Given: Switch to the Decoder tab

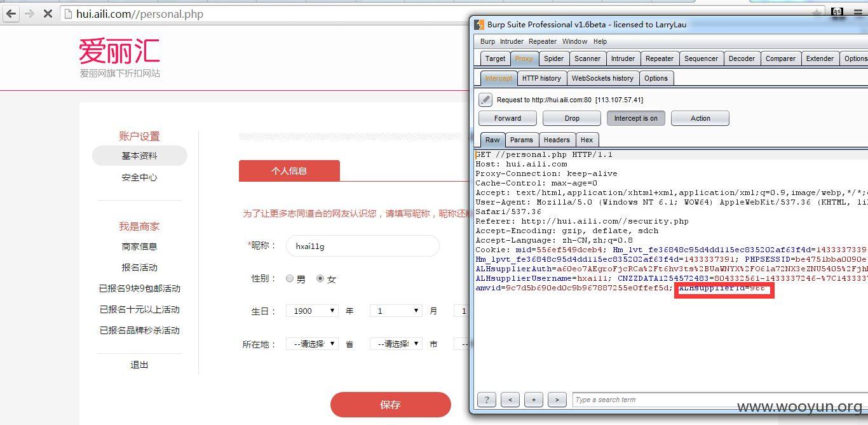Looking at the screenshot, I should point(742,58).
